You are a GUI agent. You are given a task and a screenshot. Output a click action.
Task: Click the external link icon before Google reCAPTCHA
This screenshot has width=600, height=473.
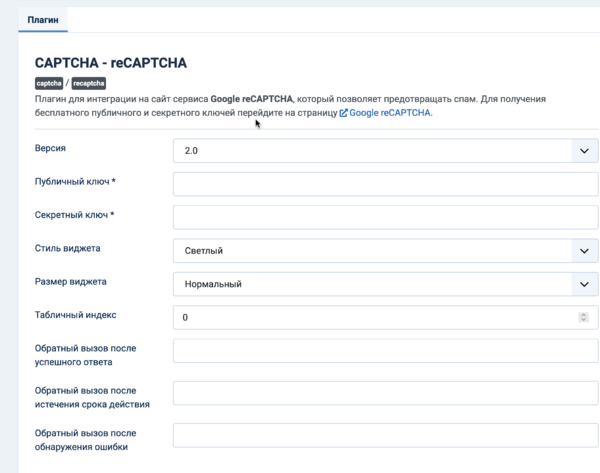coord(344,113)
